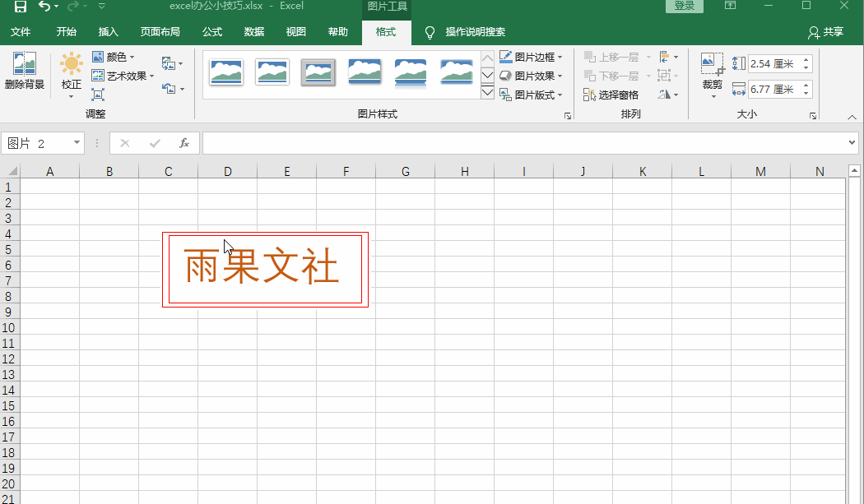Click the compress picture icon below 艺术效果
Image resolution: width=864 pixels, height=504 pixels.
(98, 94)
